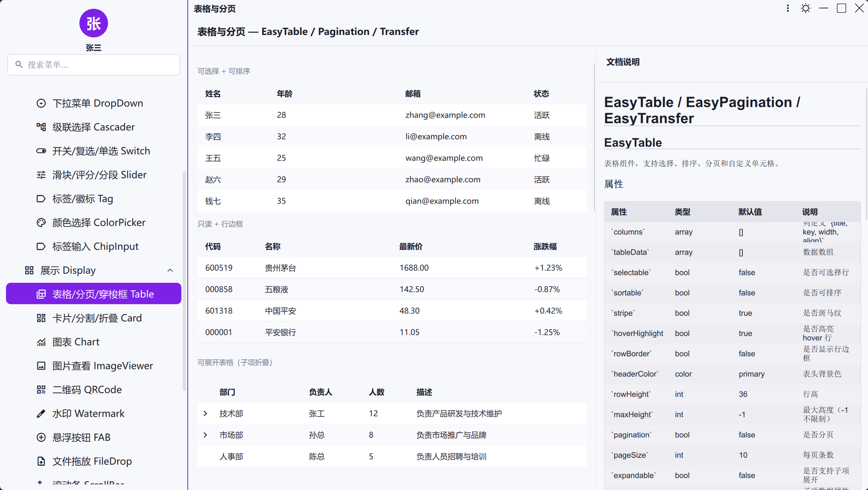Click the QRCode icon
The width and height of the screenshot is (868, 490).
tap(41, 390)
